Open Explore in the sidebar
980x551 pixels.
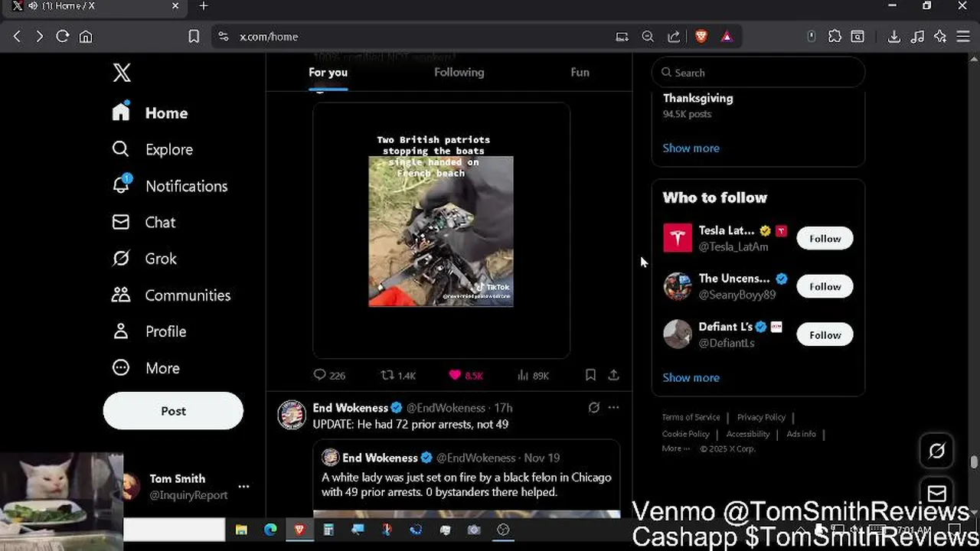point(152,149)
